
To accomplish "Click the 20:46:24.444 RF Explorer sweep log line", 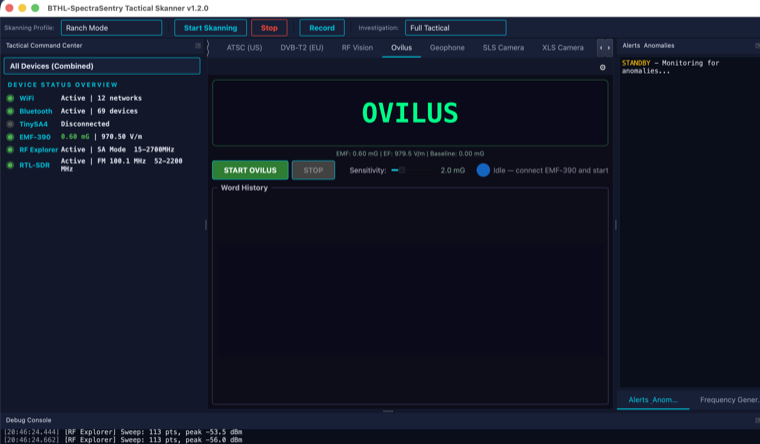I will click(123, 432).
